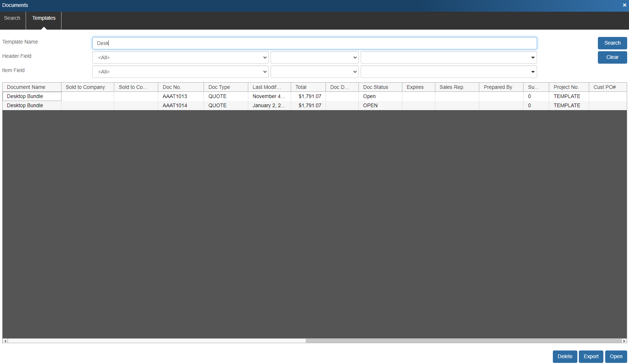Expand the Header Field <All> dropdown
Image resolution: width=629 pixels, height=364 pixels.
[180, 57]
